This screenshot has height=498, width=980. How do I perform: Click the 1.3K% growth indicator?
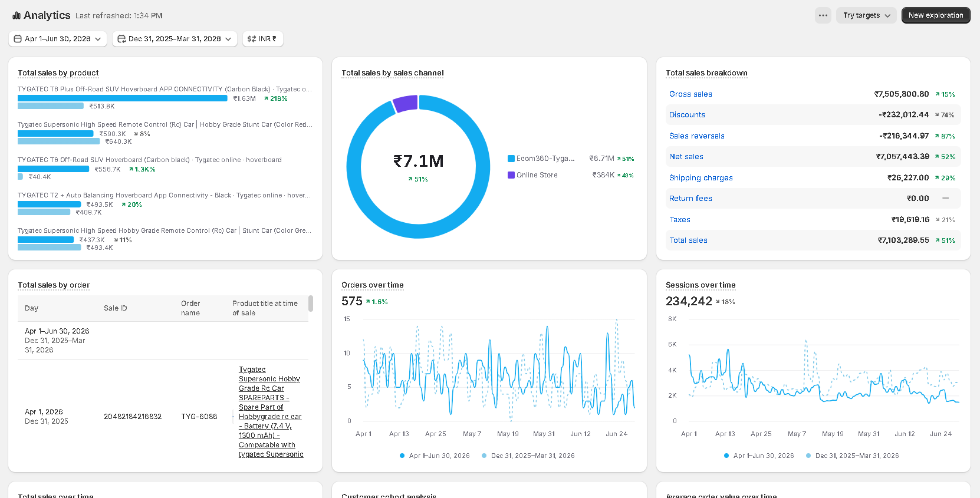coord(142,170)
